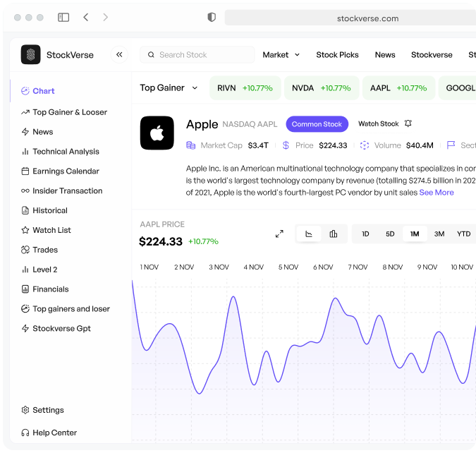
Task: Select the 1D time range
Action: (x=365, y=234)
